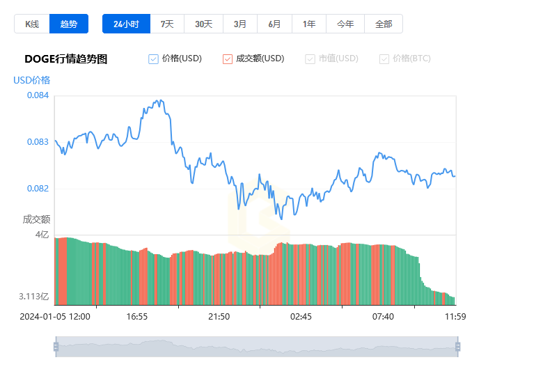This screenshot has width=543, height=392.
Task: Click the 07:40 time axis label
Action: (383, 317)
